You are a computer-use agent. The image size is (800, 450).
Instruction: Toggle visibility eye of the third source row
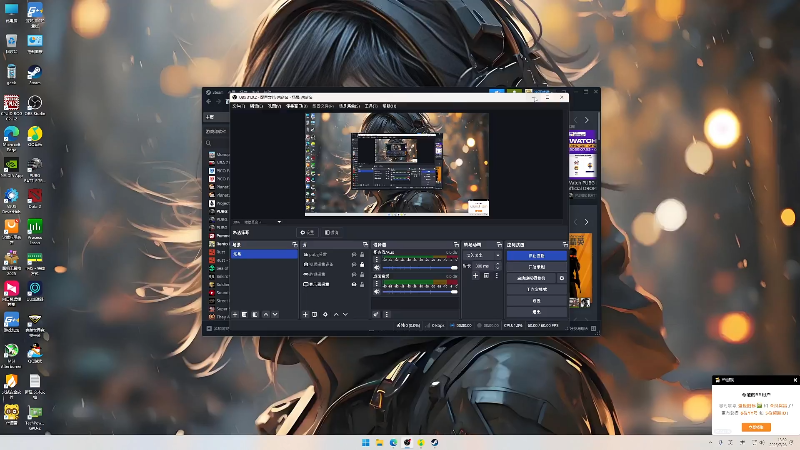(354, 274)
